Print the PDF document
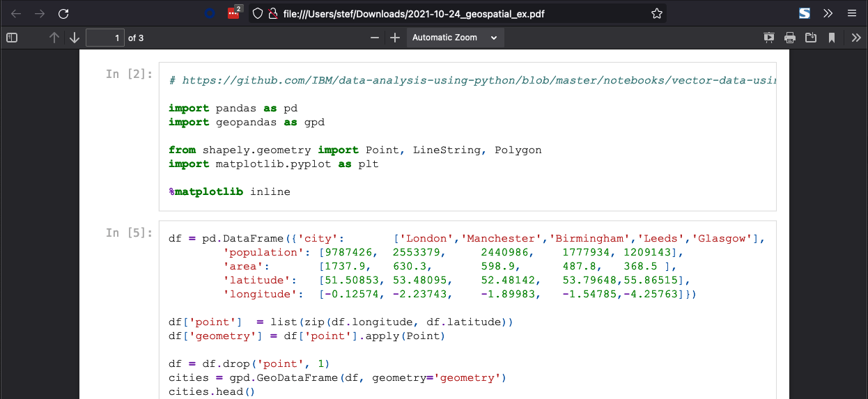Screen dimensions: 868x399 pos(790,38)
